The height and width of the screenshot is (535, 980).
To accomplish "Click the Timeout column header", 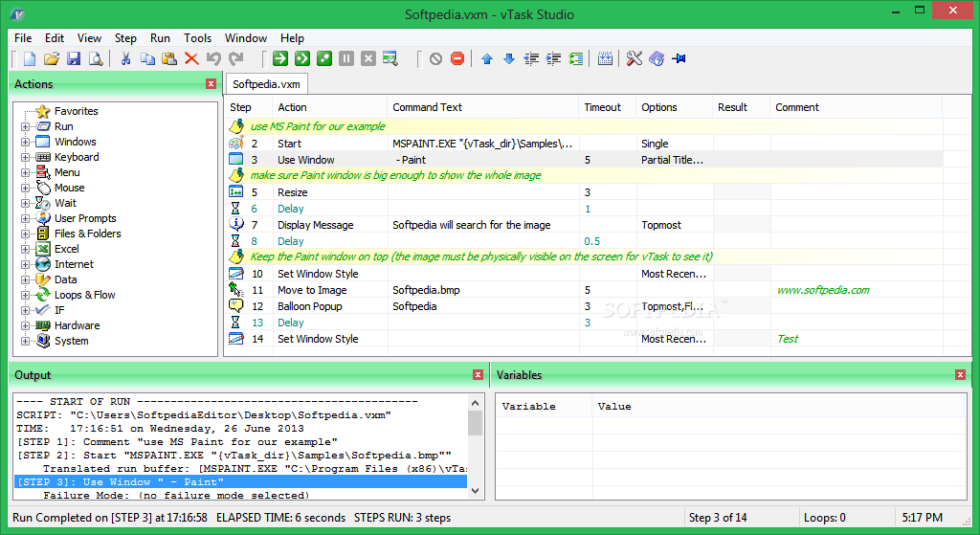I will point(607,107).
